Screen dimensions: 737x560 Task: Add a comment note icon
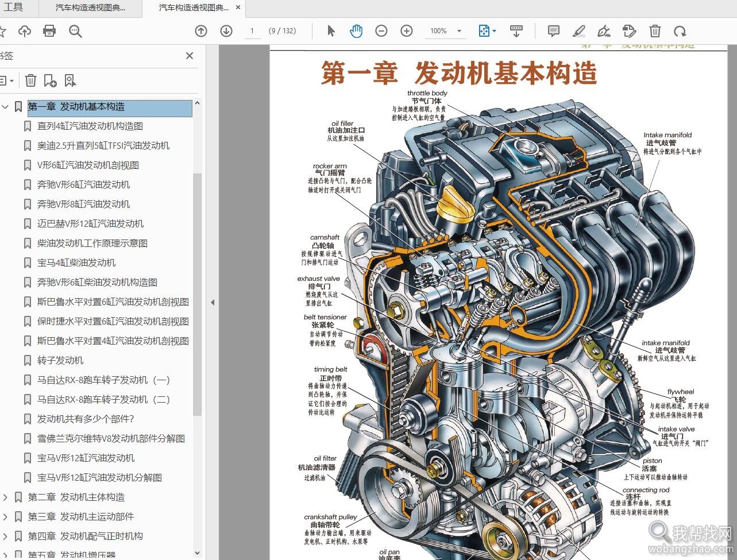[554, 31]
